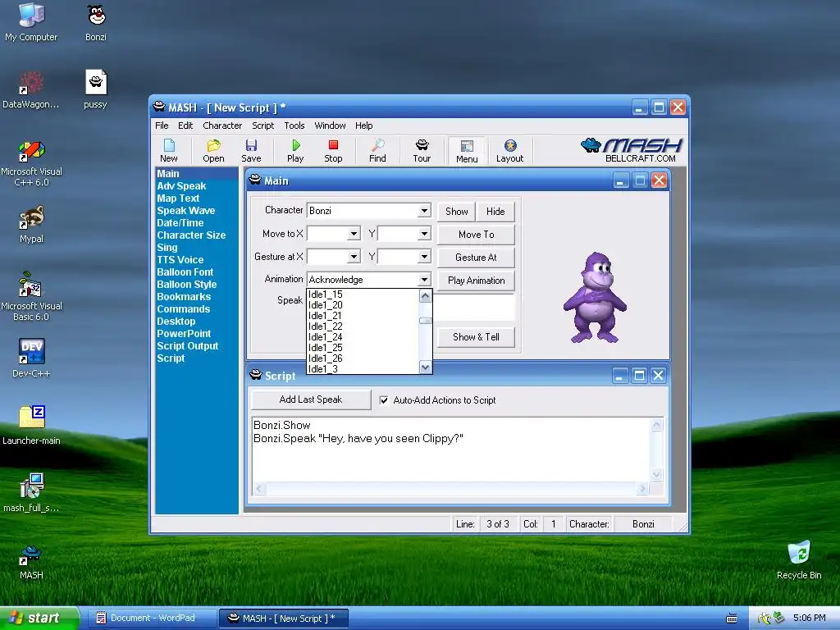Screen dimensions: 840x630
Task: Play the script with the Play icon
Action: (295, 151)
